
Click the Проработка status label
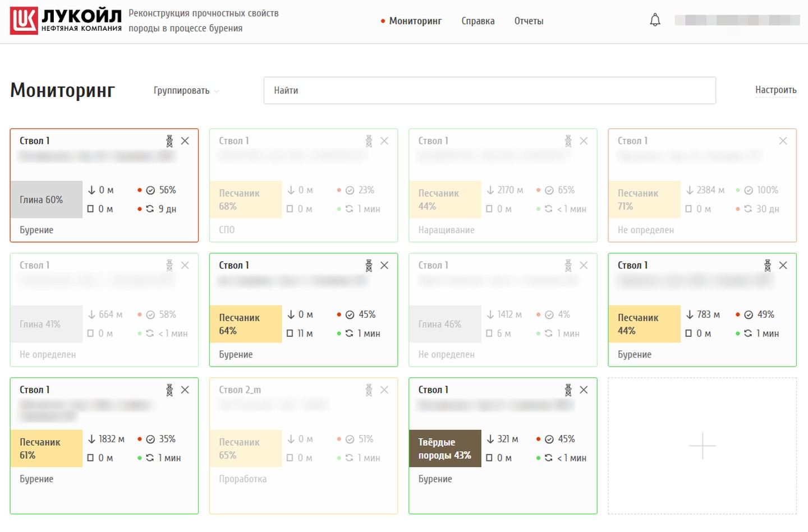pos(243,479)
